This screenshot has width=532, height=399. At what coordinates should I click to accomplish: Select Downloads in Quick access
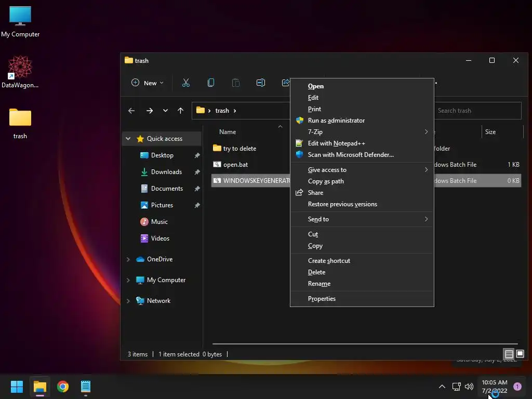166,171
